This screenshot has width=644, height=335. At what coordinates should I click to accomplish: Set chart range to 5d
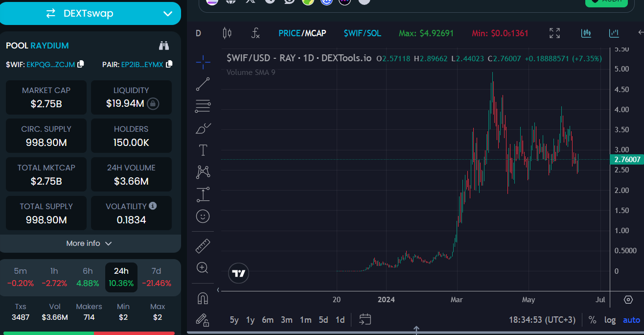pyautogui.click(x=323, y=320)
